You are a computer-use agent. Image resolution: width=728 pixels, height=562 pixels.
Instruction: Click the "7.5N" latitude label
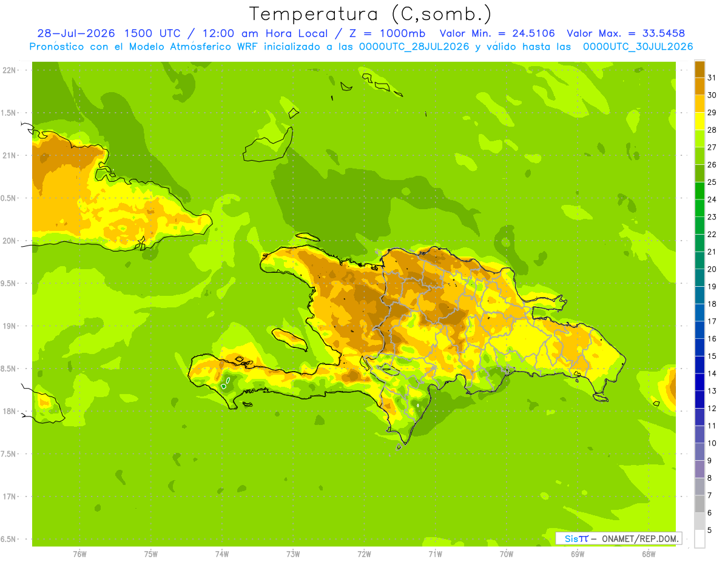8,453
